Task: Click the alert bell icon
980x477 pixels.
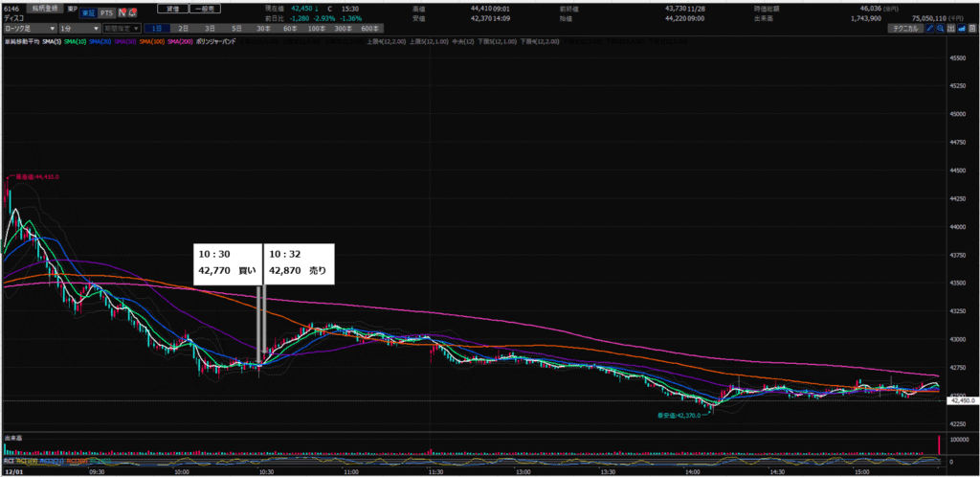Action: pyautogui.click(x=132, y=13)
